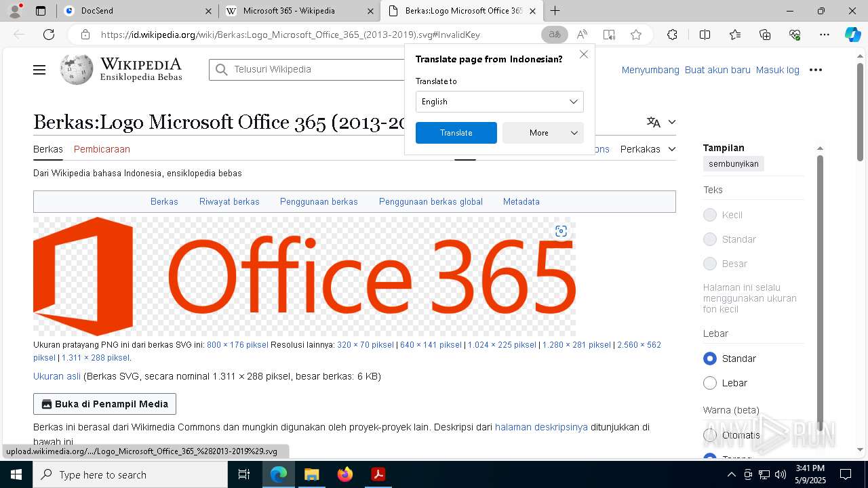This screenshot has height=488, width=868.
Task: Open Edge Settings and more menu
Action: (x=825, y=35)
